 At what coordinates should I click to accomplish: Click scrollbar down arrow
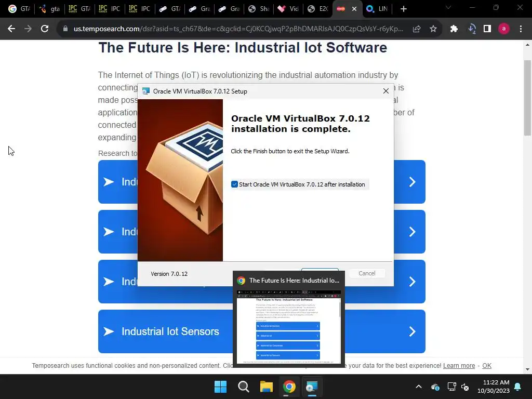click(527, 369)
